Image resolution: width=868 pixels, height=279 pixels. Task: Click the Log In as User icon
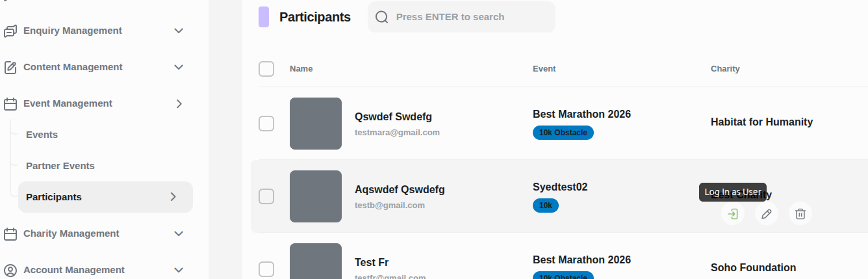pyautogui.click(x=733, y=214)
